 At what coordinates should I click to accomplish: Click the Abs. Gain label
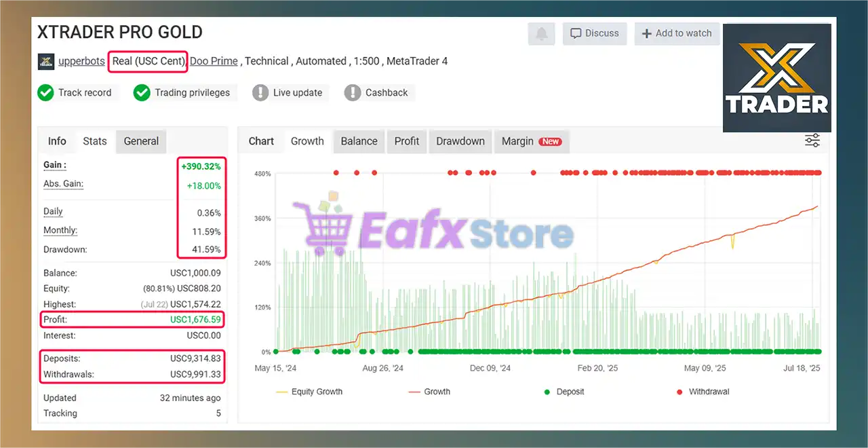point(63,184)
